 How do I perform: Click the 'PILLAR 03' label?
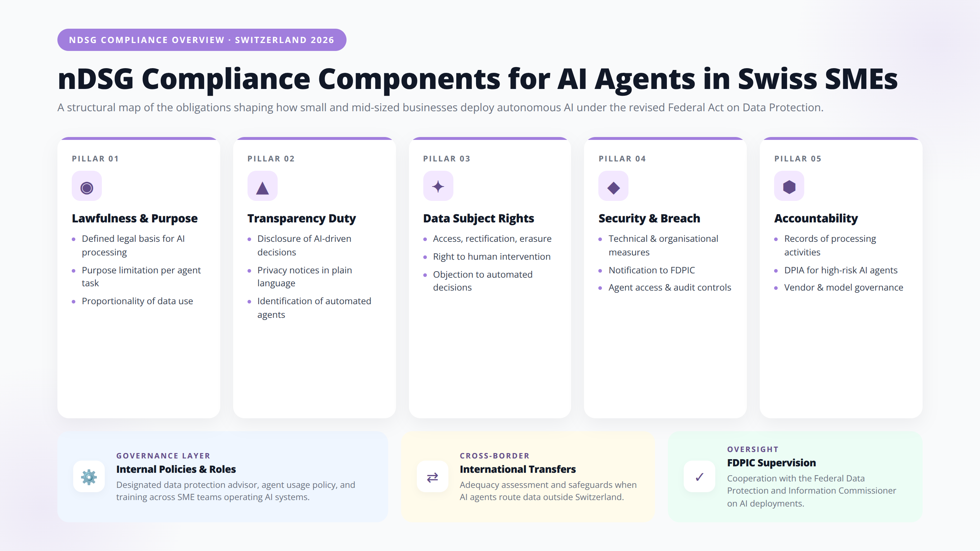(x=447, y=159)
